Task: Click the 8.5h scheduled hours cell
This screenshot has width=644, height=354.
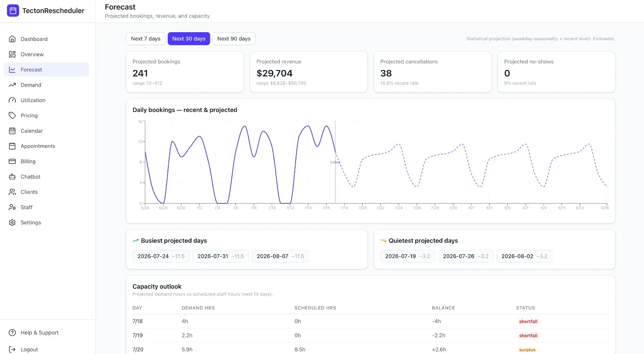Action: click(x=300, y=349)
